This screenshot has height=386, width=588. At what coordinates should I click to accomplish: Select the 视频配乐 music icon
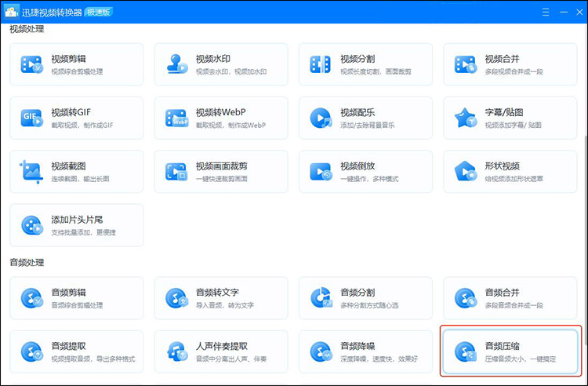coord(320,118)
